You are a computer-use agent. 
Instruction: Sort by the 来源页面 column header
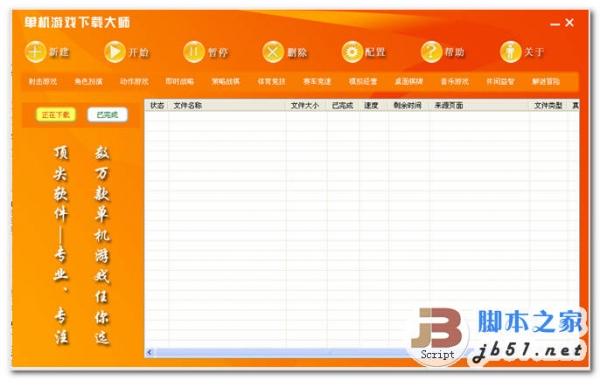(479, 105)
